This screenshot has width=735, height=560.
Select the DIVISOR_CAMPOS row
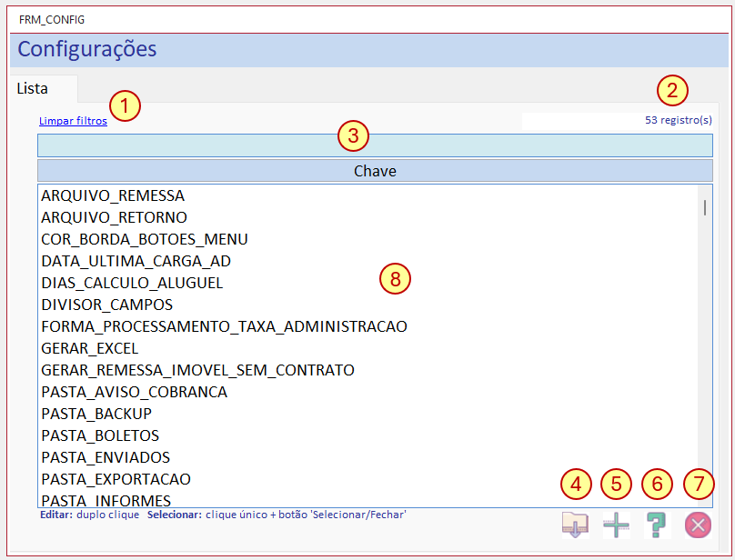368,305
